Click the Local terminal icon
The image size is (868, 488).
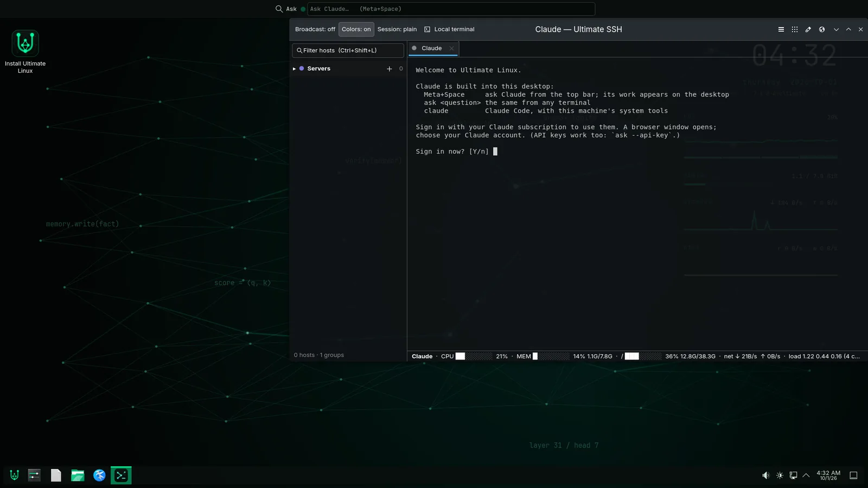[427, 29]
